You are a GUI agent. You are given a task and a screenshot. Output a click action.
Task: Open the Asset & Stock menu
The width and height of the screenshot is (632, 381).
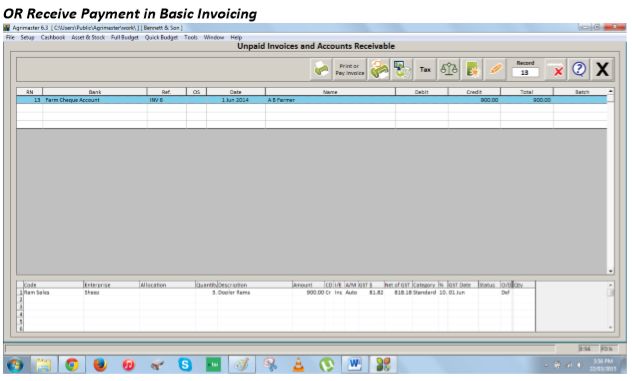coord(88,37)
